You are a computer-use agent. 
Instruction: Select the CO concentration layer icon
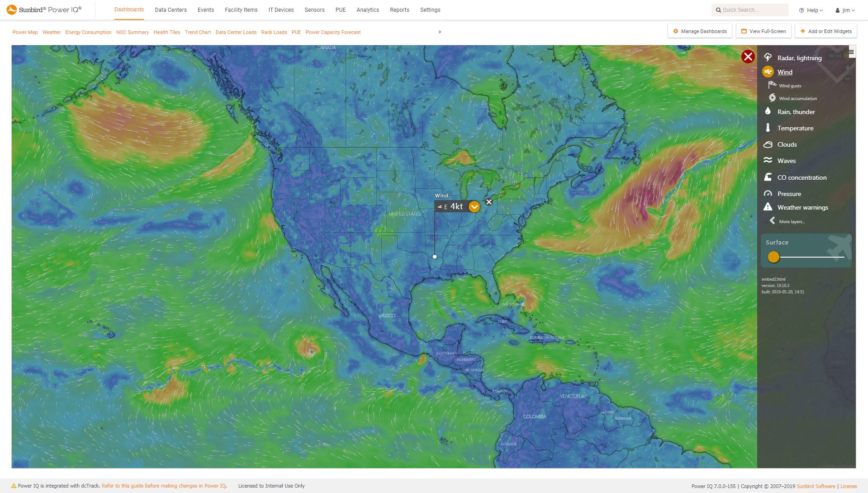point(768,177)
